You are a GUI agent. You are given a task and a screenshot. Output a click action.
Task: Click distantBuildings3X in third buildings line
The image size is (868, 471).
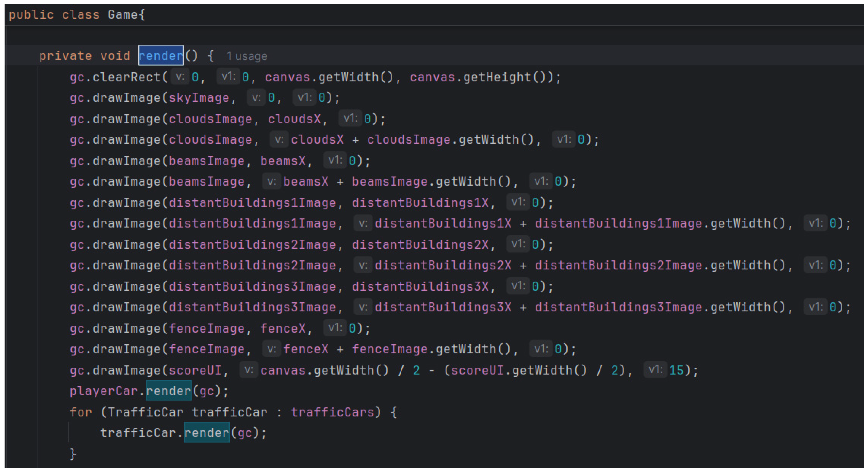(420, 286)
